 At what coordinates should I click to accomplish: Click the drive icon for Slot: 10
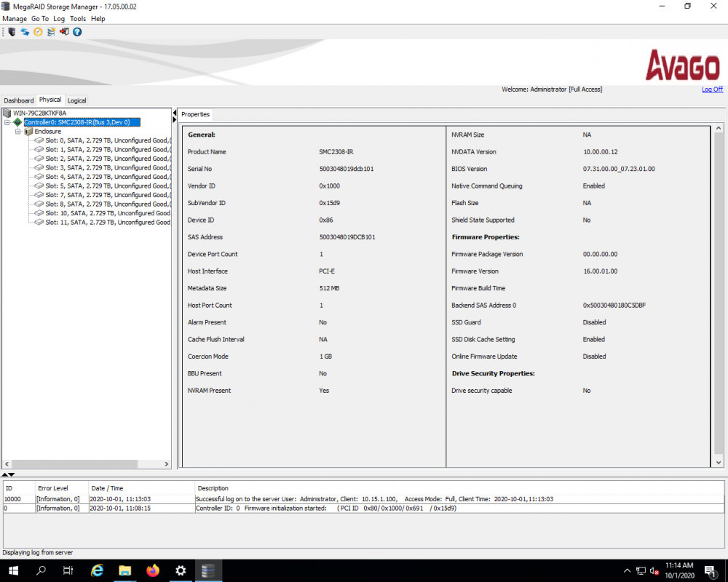click(x=39, y=213)
